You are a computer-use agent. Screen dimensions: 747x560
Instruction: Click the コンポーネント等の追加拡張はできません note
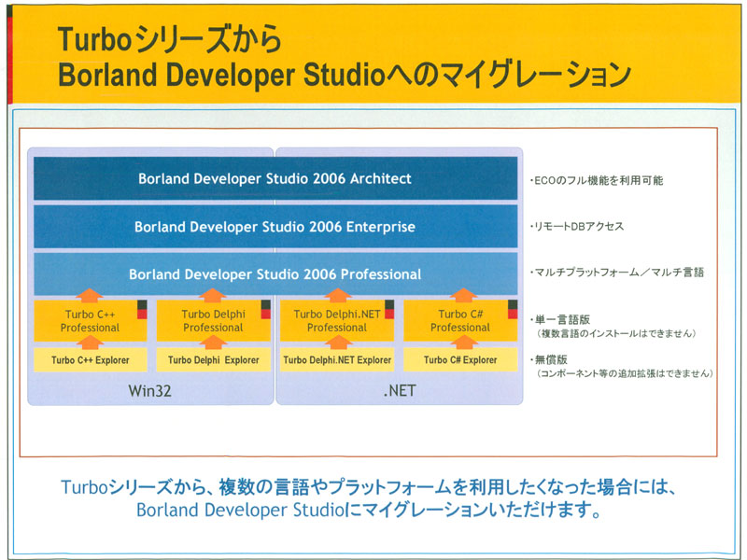pyautogui.click(x=625, y=373)
